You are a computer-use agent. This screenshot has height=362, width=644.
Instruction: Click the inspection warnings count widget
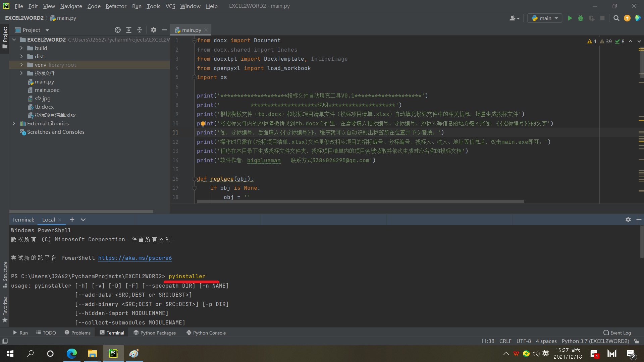[x=606, y=41]
